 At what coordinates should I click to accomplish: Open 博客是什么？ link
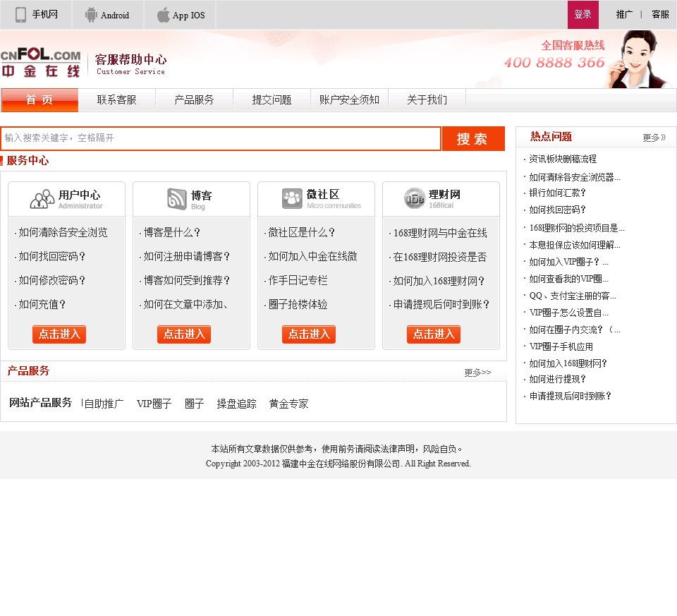172,233
